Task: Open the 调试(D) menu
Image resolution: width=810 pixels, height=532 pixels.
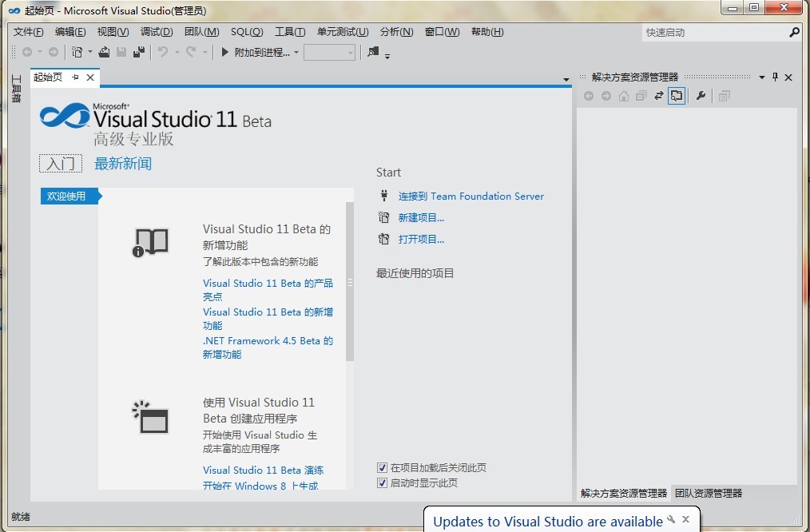Action: point(157,32)
